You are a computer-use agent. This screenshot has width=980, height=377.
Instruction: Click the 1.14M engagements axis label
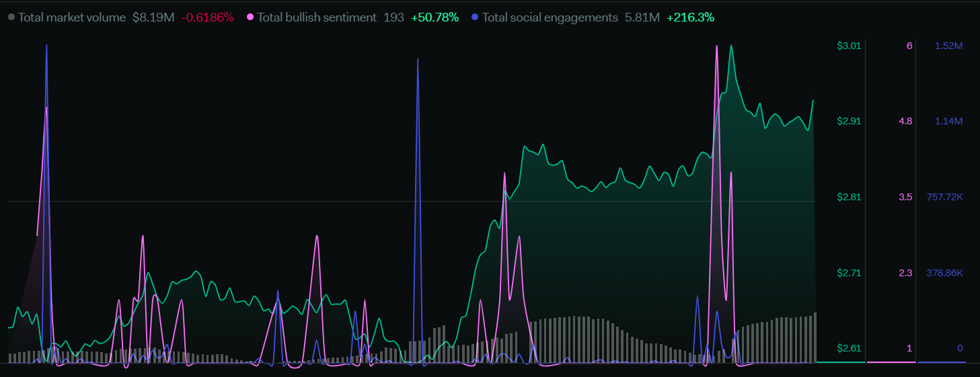[x=948, y=121]
